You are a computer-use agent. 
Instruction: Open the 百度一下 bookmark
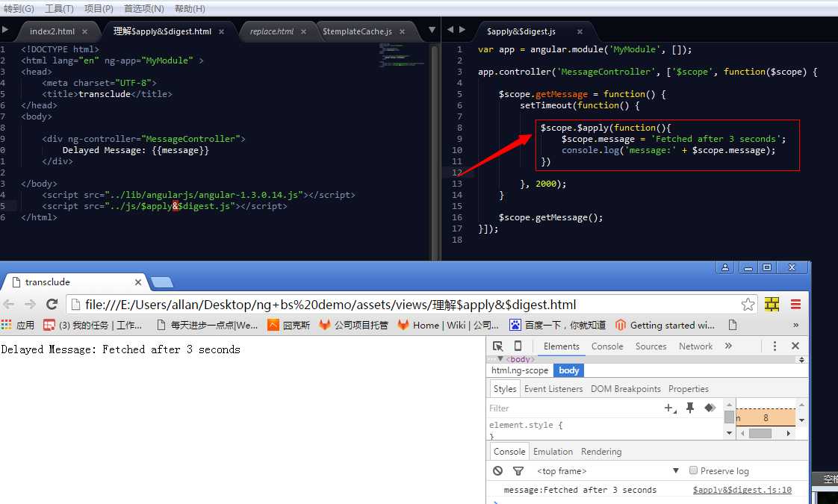click(x=557, y=325)
